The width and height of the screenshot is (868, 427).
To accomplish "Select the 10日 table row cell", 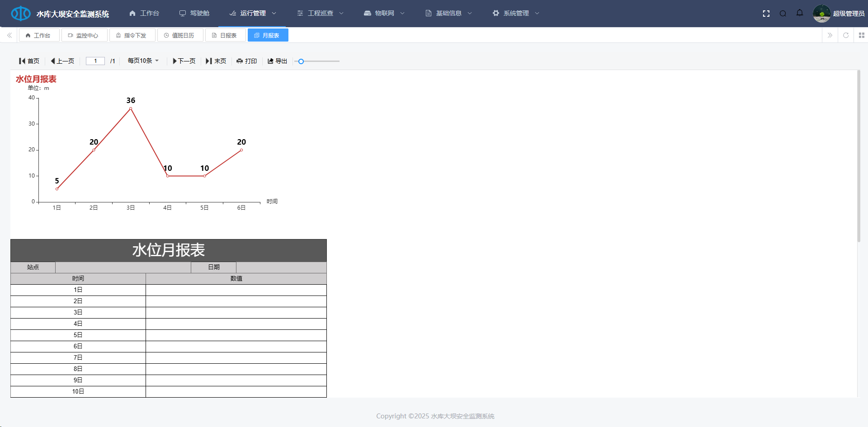I will [x=78, y=392].
